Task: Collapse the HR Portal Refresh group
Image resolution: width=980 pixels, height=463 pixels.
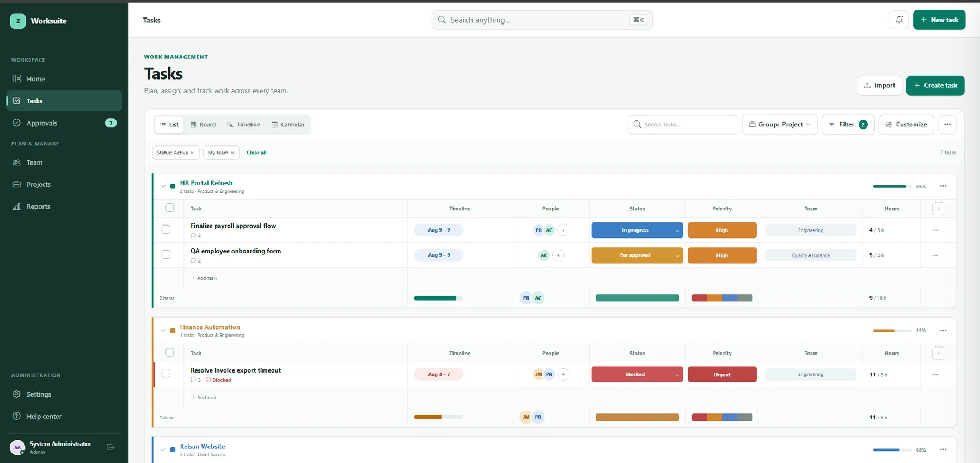Action: [x=163, y=186]
